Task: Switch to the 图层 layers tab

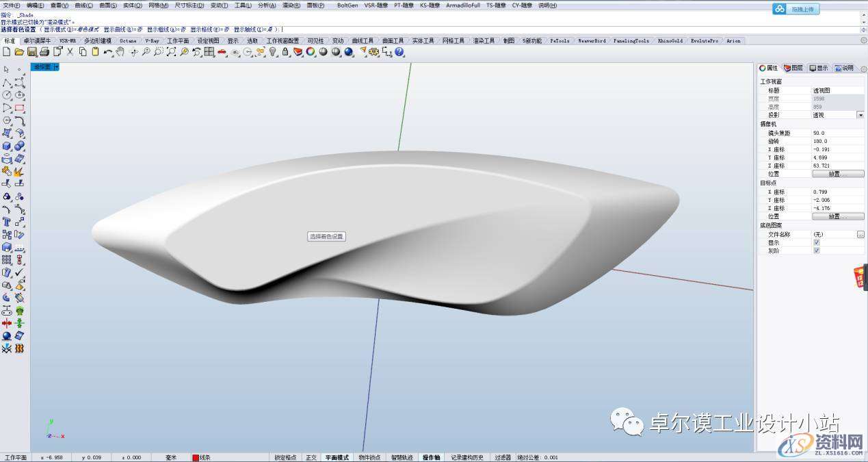Action: click(x=793, y=68)
